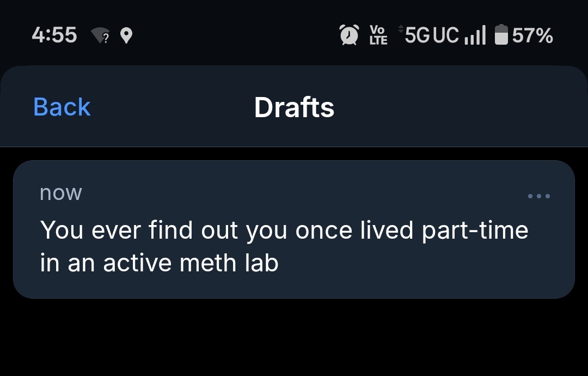Tap the draft's "now" timestamp
The width and height of the screenshot is (588, 376).
61,193
